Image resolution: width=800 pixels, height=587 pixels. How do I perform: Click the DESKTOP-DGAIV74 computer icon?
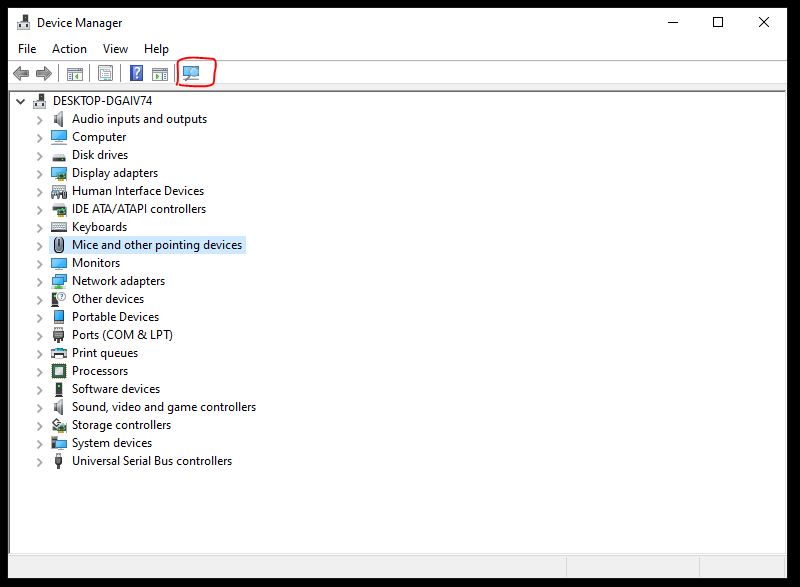40,101
